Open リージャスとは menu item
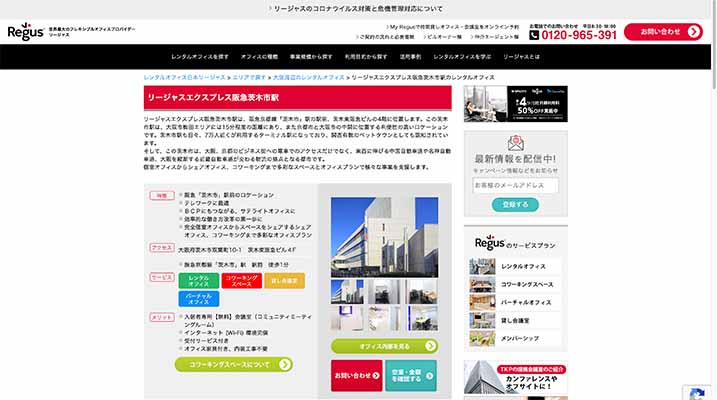 (521, 57)
